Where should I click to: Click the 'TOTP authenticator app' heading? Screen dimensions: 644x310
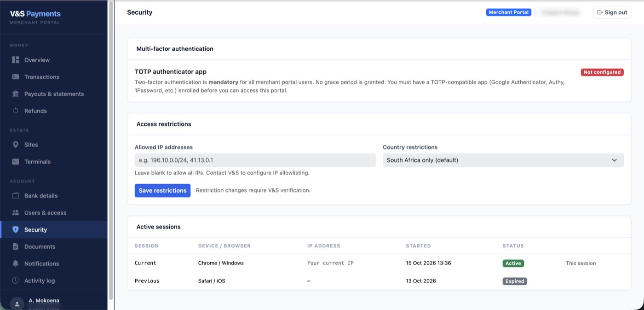click(x=171, y=72)
